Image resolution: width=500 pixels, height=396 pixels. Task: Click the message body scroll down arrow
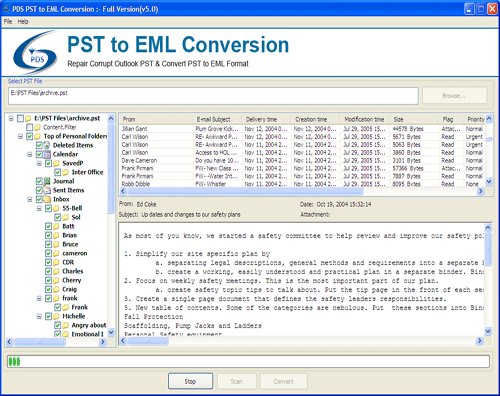pos(488,331)
